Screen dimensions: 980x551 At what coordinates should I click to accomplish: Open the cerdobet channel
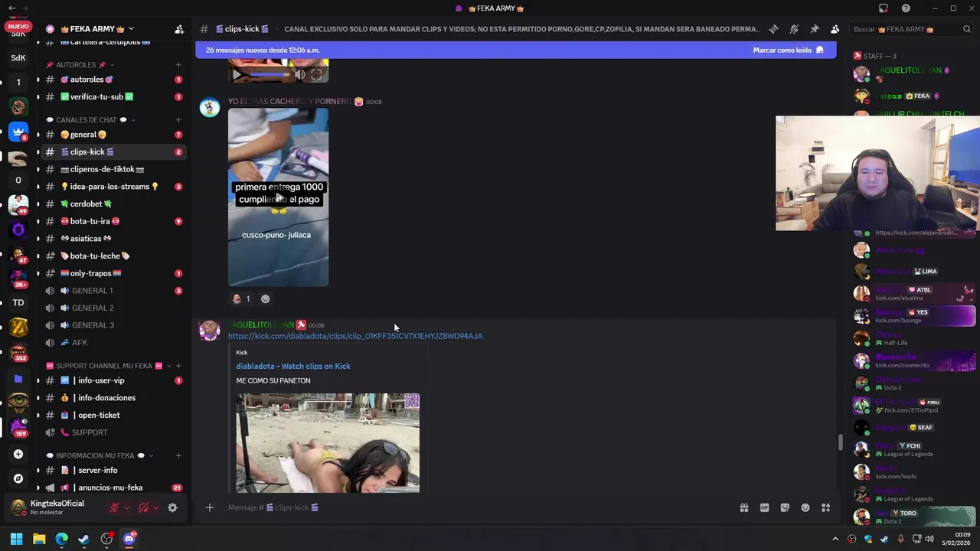(x=113, y=204)
